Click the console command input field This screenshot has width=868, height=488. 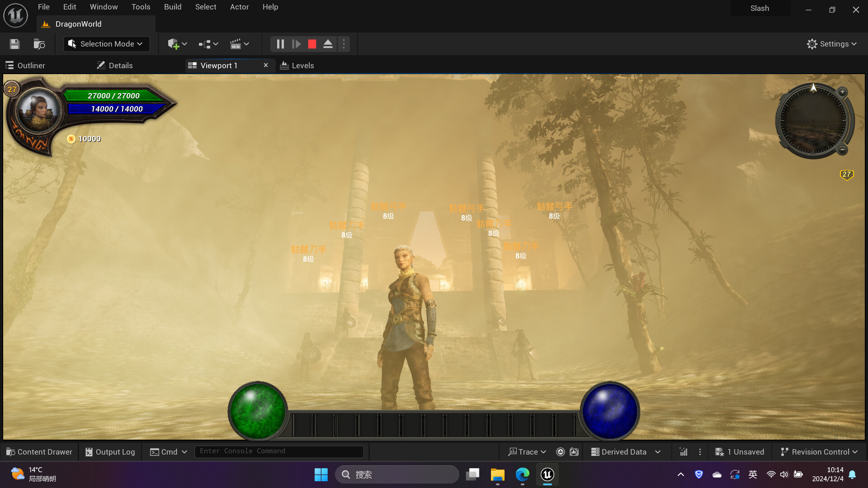[278, 451]
